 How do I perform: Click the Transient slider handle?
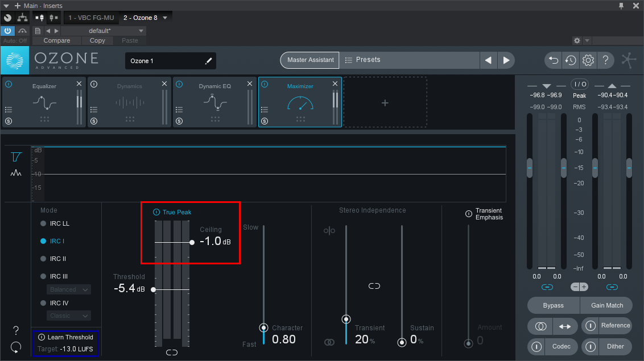[346, 319]
